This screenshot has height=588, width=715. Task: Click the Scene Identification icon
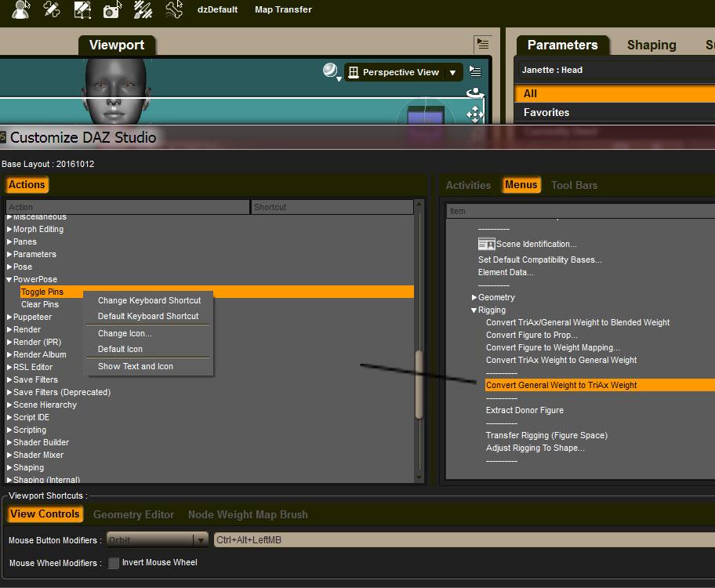click(486, 244)
